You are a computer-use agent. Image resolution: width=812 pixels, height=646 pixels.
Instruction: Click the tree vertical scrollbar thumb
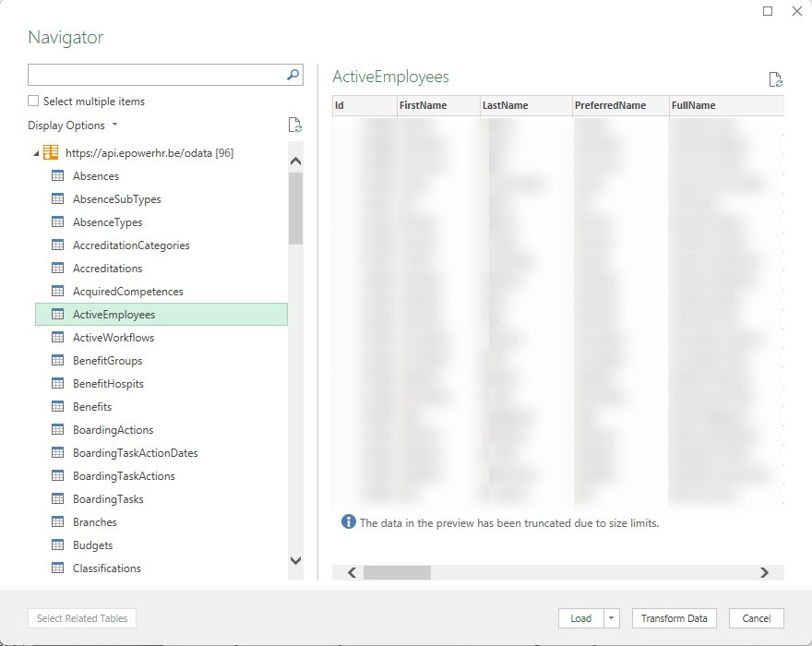click(x=295, y=209)
